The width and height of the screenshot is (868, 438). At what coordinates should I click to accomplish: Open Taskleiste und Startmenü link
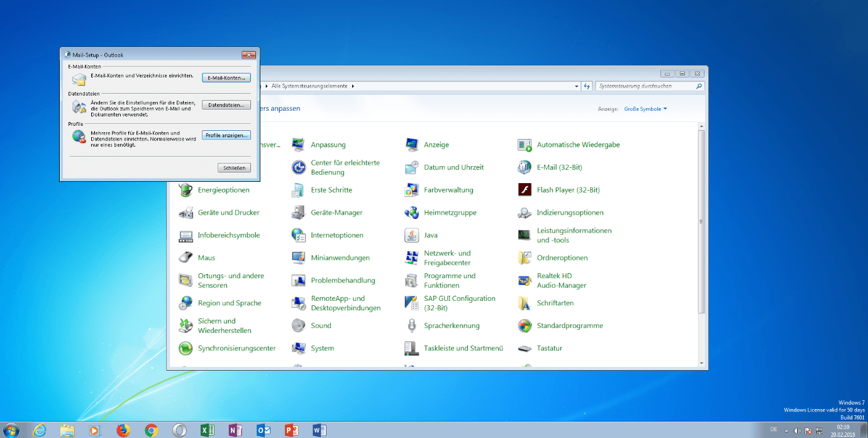[464, 349]
